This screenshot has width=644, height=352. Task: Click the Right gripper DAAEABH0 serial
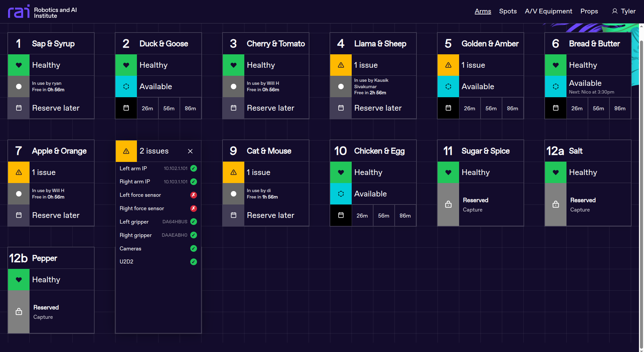175,235
